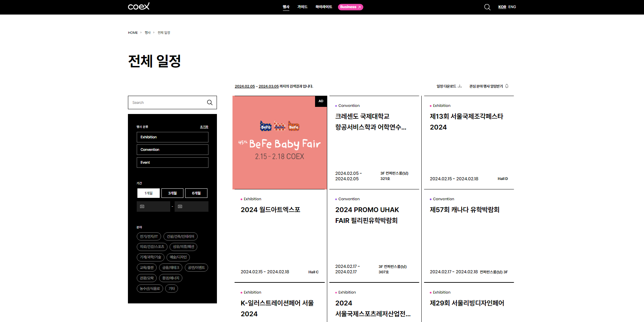644x322 pixels.
Task: Toggle the 건설/건축/인테리어 field tag
Action: [180, 236]
